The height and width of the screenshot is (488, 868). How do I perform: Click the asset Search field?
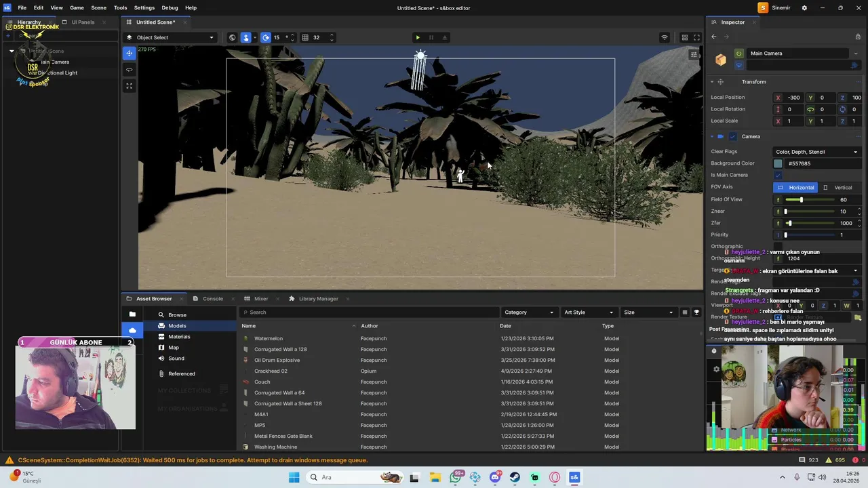pos(370,312)
